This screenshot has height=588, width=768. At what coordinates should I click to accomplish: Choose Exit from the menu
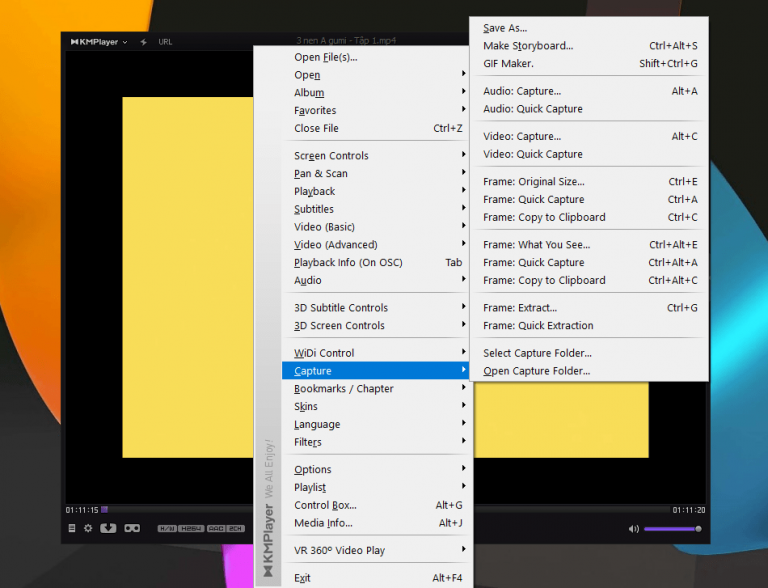[377, 578]
